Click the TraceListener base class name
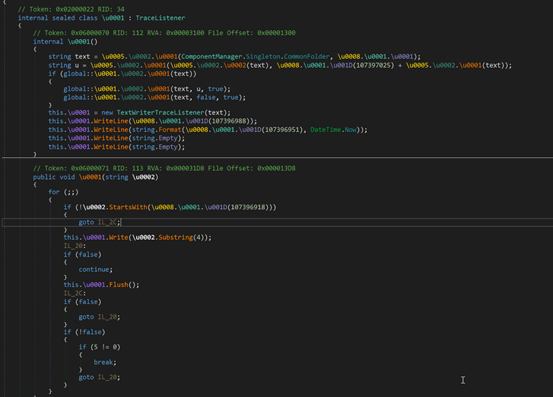This screenshot has height=397, width=553. click(x=160, y=18)
